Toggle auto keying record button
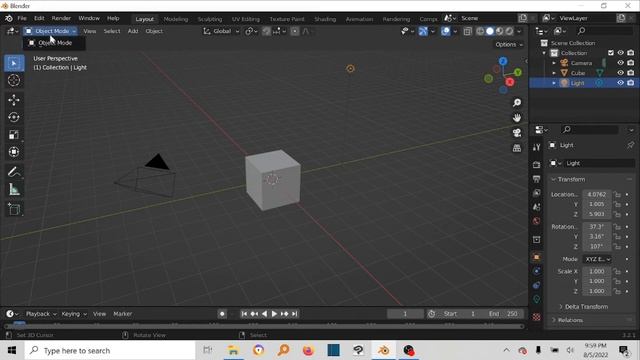 pos(222,314)
